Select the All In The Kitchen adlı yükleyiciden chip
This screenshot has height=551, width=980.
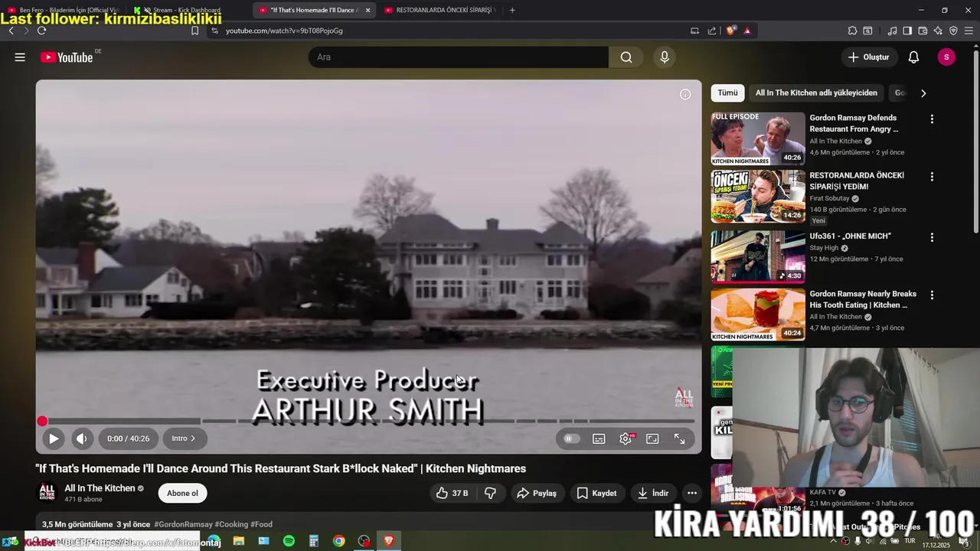(x=816, y=93)
